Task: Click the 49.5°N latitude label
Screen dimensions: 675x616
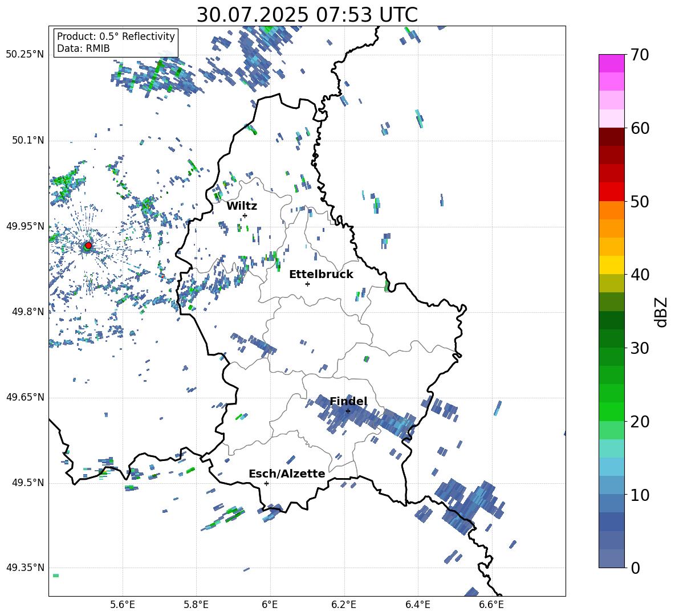Action: (x=27, y=483)
